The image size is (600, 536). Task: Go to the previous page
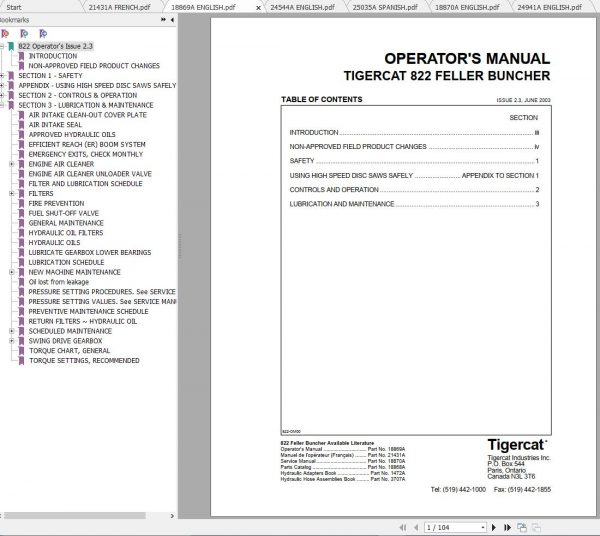coord(416,528)
